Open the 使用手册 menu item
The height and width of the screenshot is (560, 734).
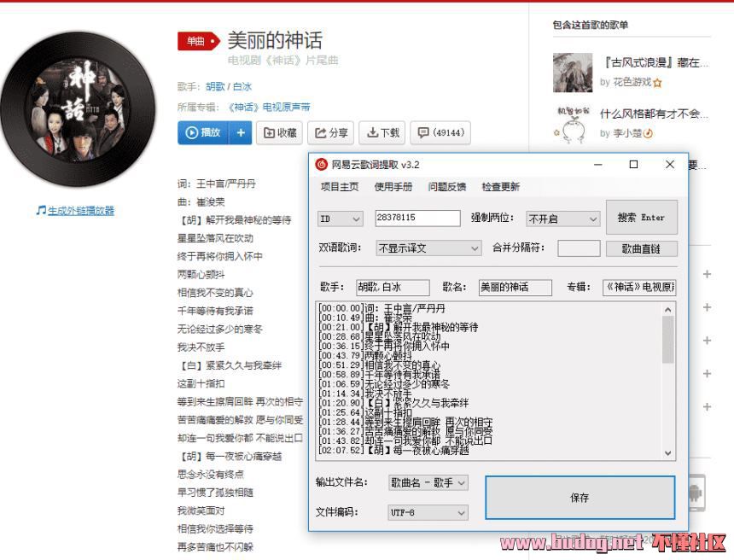point(393,187)
